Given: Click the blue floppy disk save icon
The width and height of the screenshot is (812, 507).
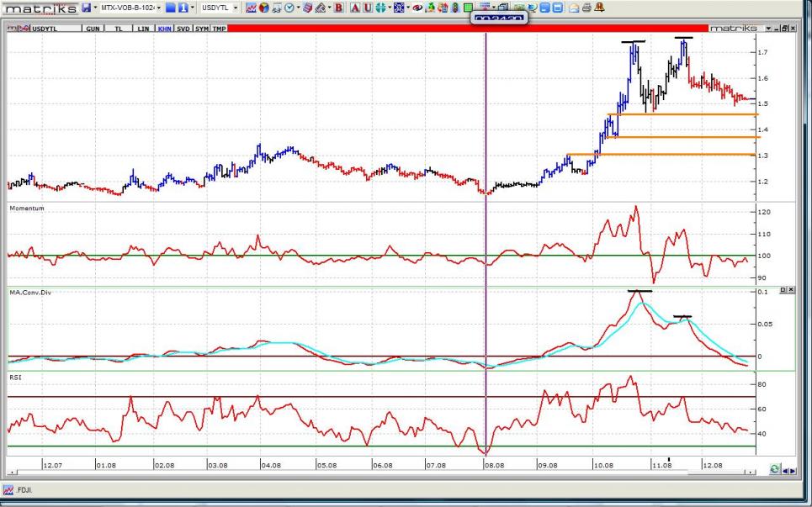Looking at the screenshot, I should [86, 8].
